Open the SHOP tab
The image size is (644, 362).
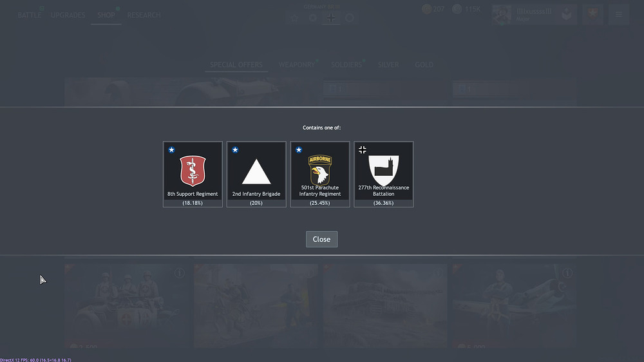coord(106,15)
